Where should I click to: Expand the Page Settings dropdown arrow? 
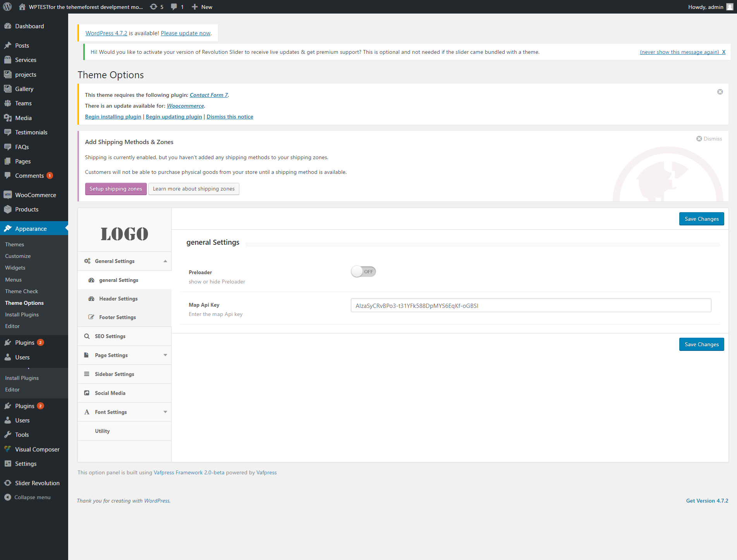(165, 355)
